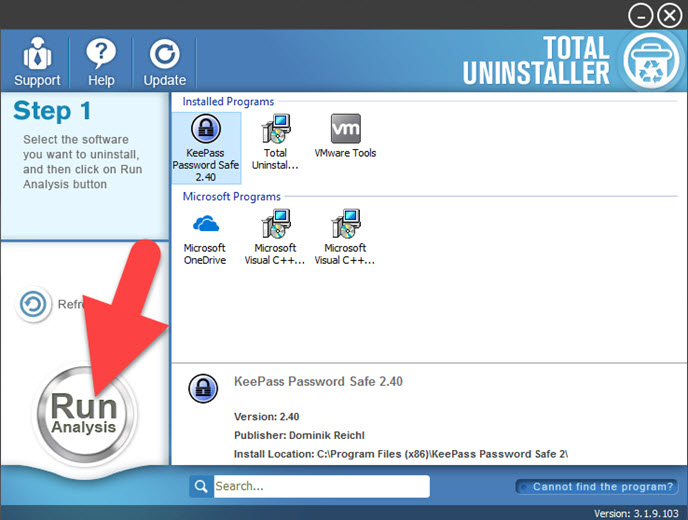Click the Install Location path text

point(401,454)
